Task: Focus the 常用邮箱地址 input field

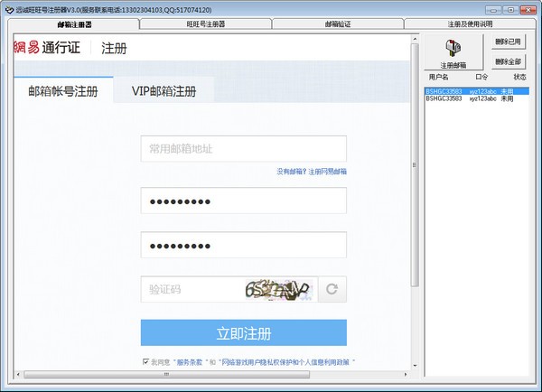Action: coord(244,149)
